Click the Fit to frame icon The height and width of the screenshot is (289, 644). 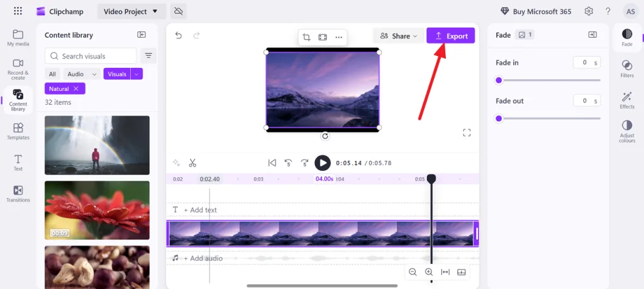323,37
